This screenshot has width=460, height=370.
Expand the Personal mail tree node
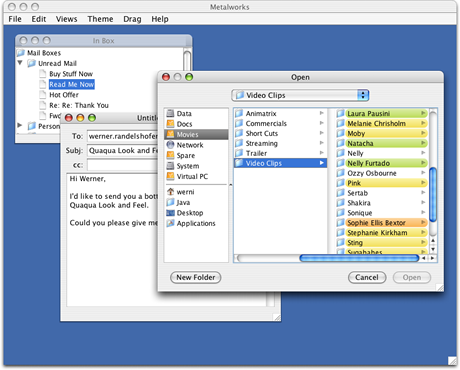(x=20, y=125)
